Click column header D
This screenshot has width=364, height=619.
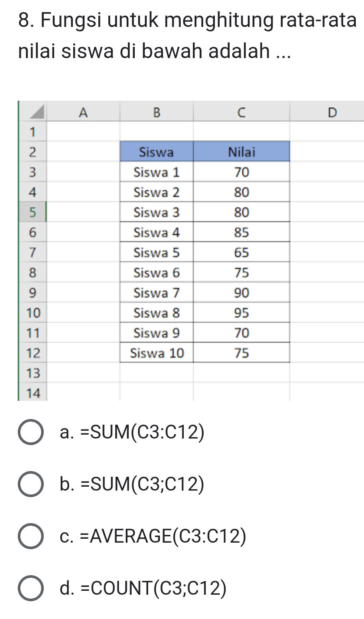click(331, 112)
